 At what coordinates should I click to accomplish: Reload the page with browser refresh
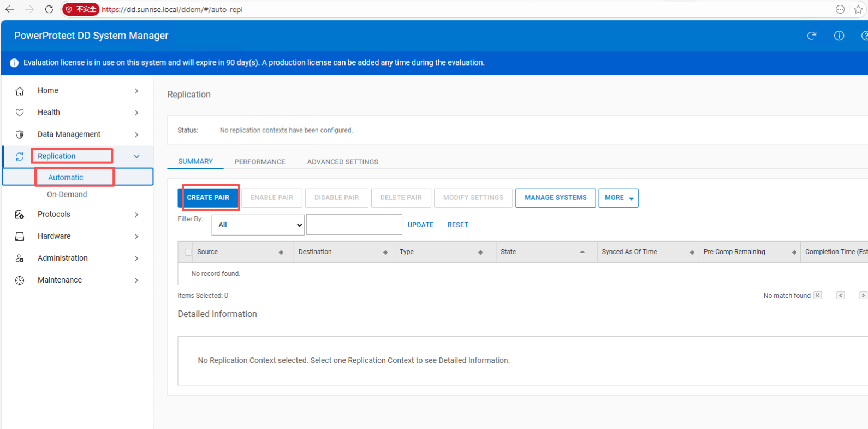tap(49, 9)
